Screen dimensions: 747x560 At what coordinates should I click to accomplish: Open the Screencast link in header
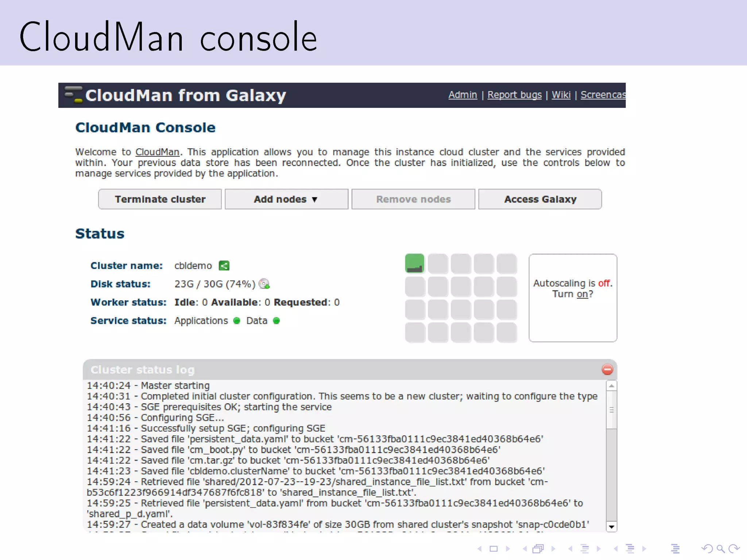tap(603, 95)
